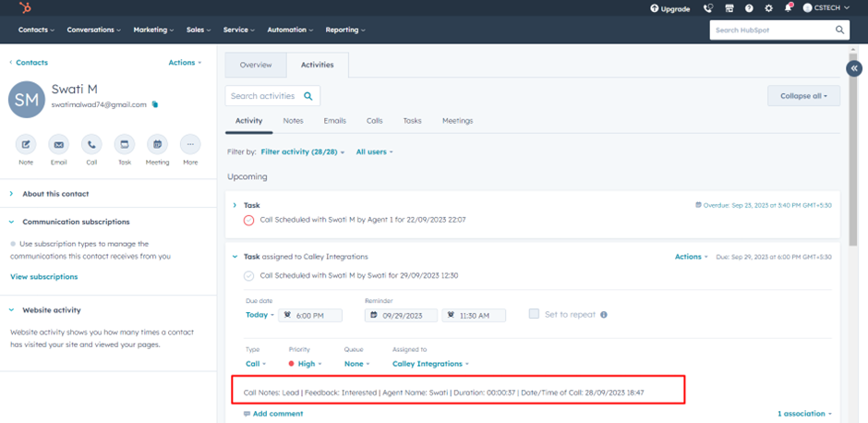The image size is (868, 423).
Task: Open the notifications bell icon
Action: click(x=788, y=7)
